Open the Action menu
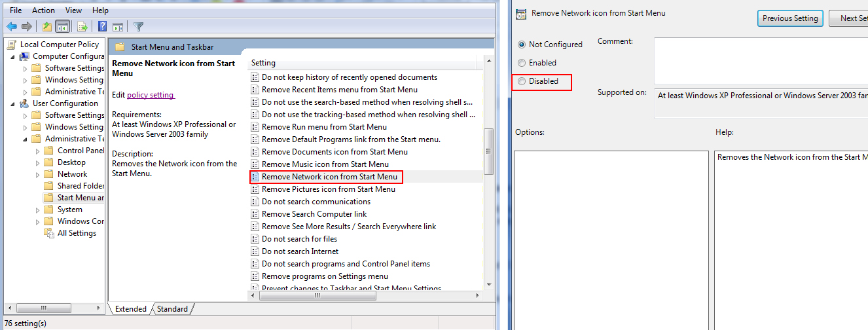 pyautogui.click(x=44, y=10)
